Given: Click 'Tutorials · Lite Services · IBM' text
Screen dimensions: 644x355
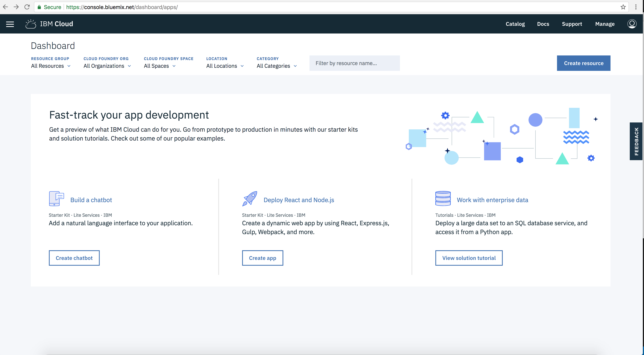Looking at the screenshot, I should 465,215.
